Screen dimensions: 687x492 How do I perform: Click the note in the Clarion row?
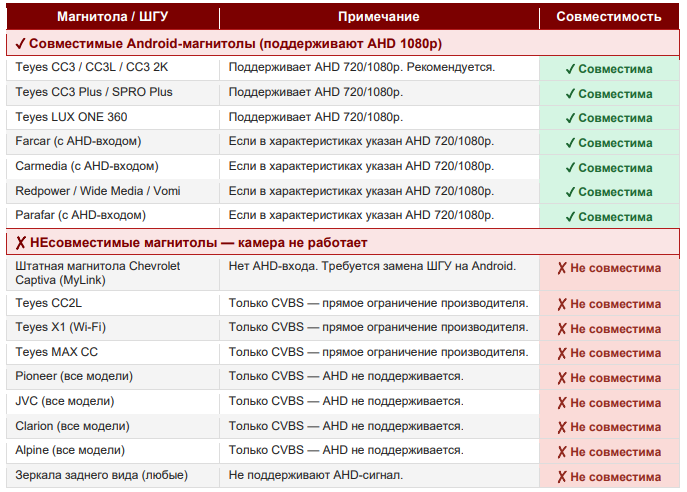pos(346,426)
